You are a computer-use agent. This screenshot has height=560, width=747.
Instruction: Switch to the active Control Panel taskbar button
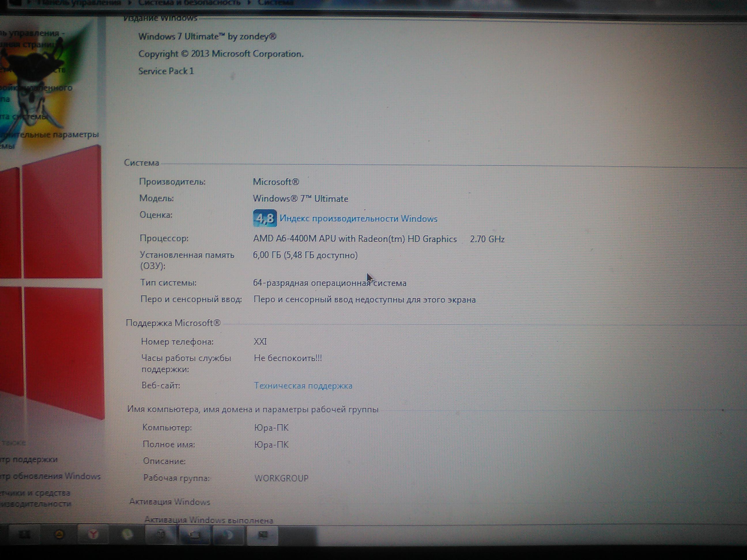[x=262, y=535]
